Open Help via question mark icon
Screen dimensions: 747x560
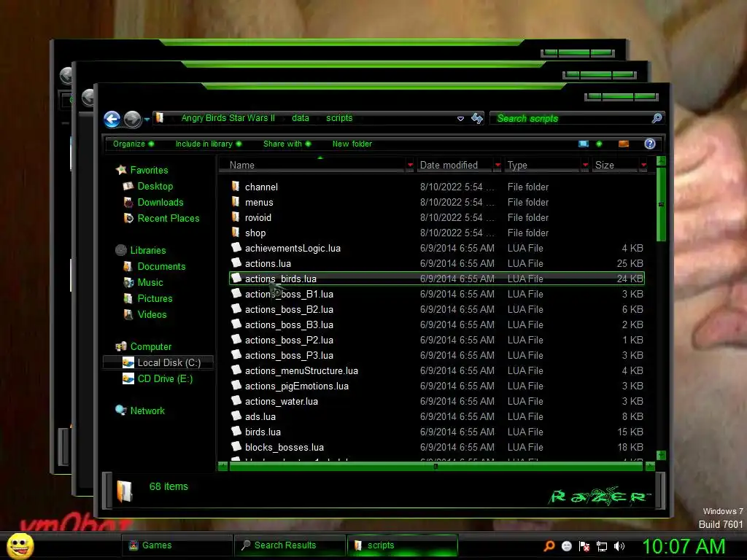(x=650, y=144)
